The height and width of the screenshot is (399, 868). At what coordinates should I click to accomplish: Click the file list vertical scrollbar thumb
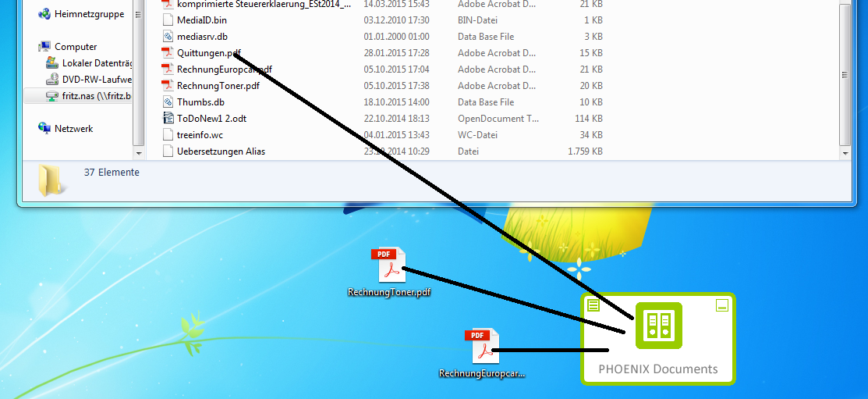coord(845,74)
